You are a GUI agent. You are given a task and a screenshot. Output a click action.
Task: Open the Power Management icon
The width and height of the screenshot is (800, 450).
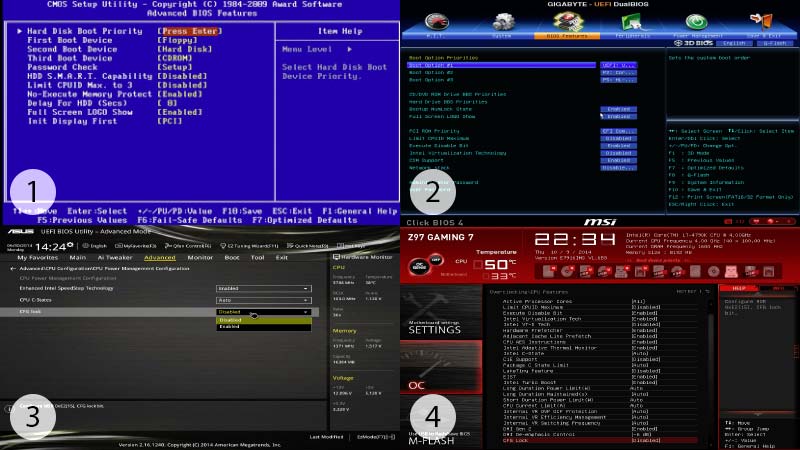coord(697,23)
